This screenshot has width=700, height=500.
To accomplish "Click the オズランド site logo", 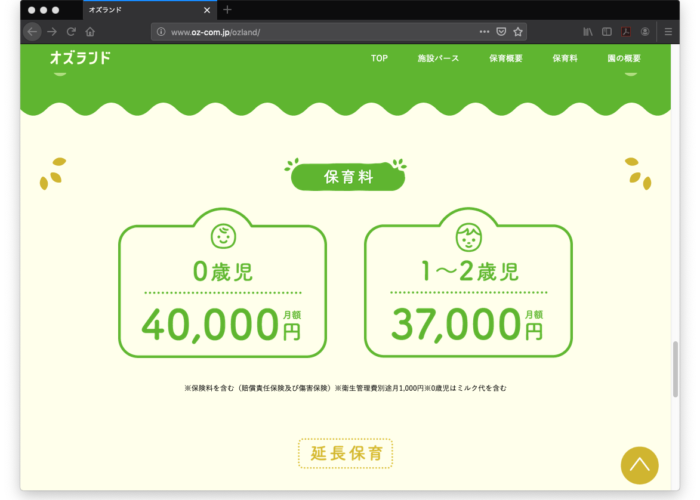I will pos(80,58).
